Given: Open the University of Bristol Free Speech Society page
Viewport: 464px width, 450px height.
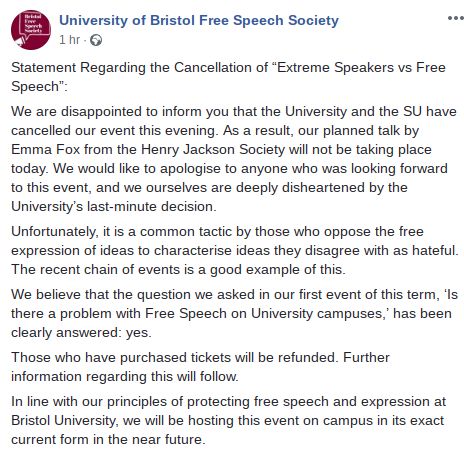Looking at the screenshot, I should click(199, 20).
